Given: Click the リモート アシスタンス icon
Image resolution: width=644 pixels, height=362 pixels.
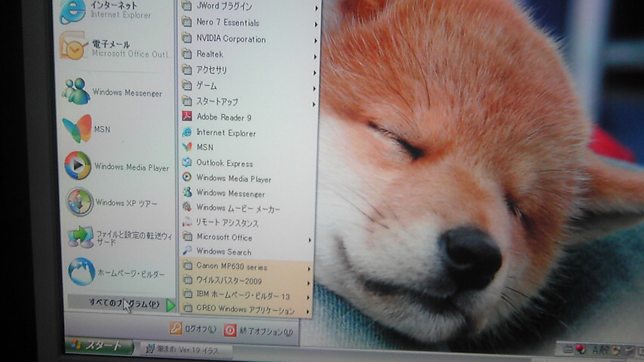Looking at the screenshot, I should (187, 222).
